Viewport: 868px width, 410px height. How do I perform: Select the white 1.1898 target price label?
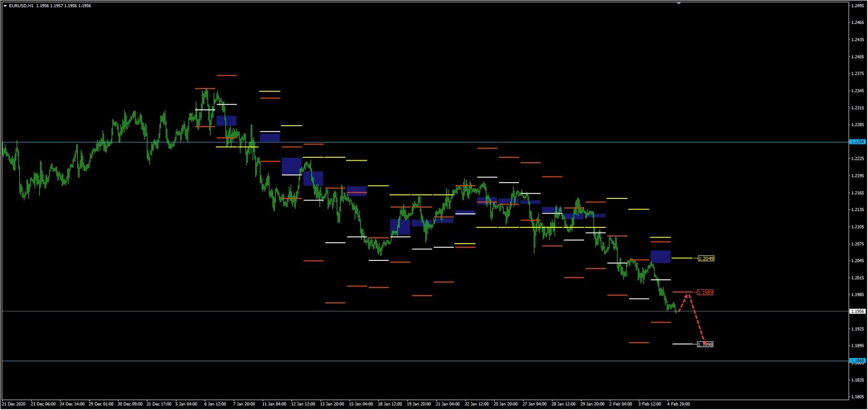(x=705, y=344)
